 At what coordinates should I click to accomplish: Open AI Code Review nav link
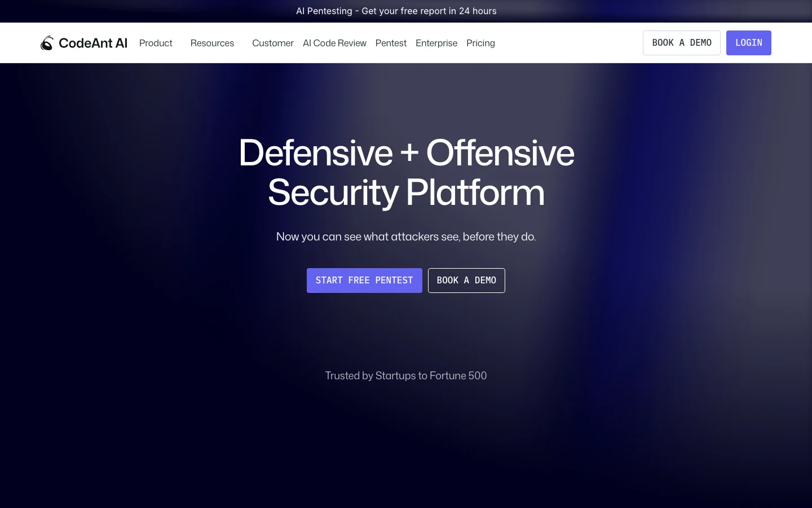click(334, 43)
